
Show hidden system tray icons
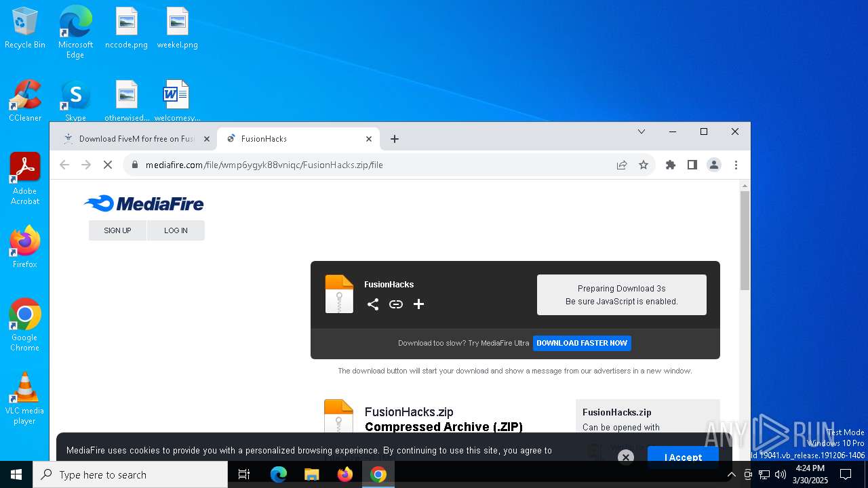pos(731,475)
